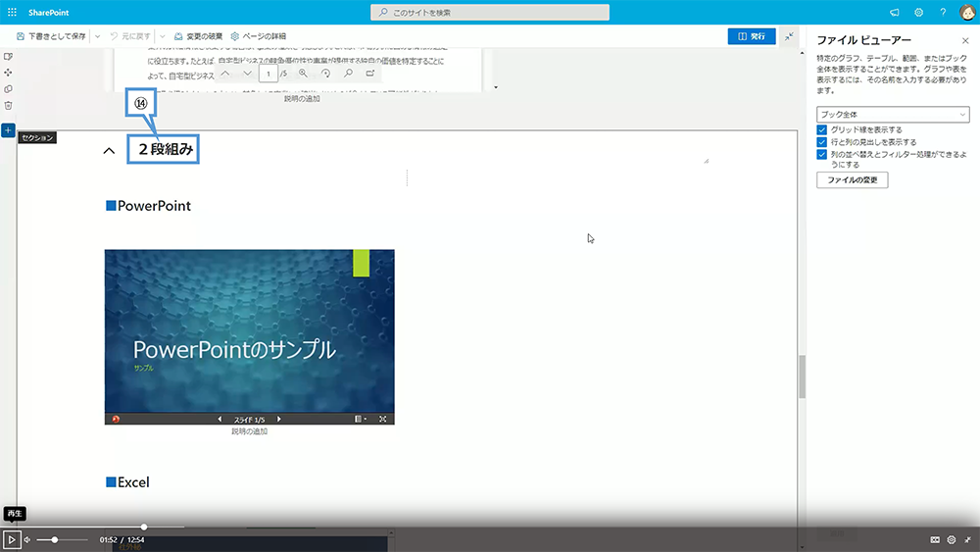Open the settings gear in SharePoint header
This screenshot has width=980, height=552.
click(919, 13)
